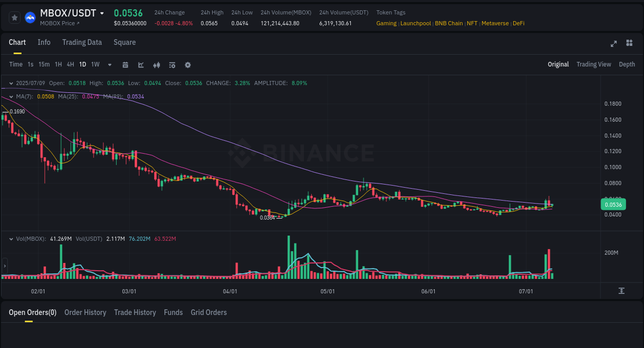Screen dimensions: 644x348
Task: Open the date range calendar icon
Action: pyautogui.click(x=125, y=64)
